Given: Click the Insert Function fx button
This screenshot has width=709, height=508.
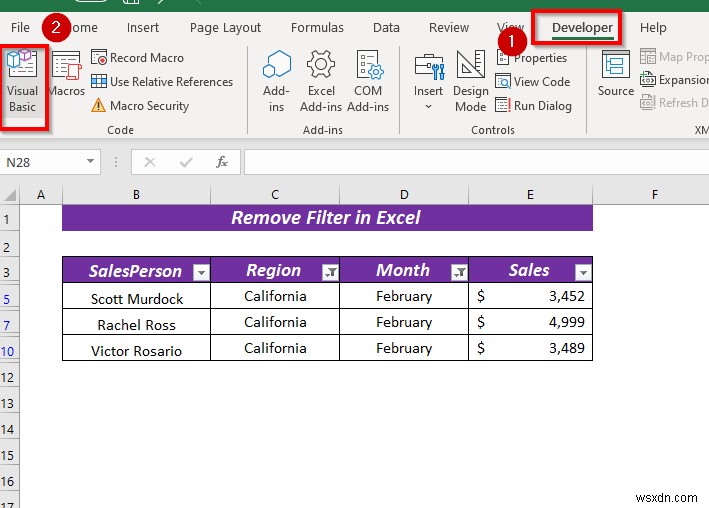Looking at the screenshot, I should coord(222,162).
